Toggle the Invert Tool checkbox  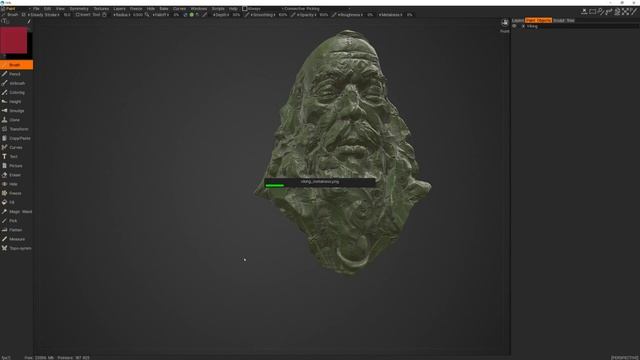click(x=78, y=15)
